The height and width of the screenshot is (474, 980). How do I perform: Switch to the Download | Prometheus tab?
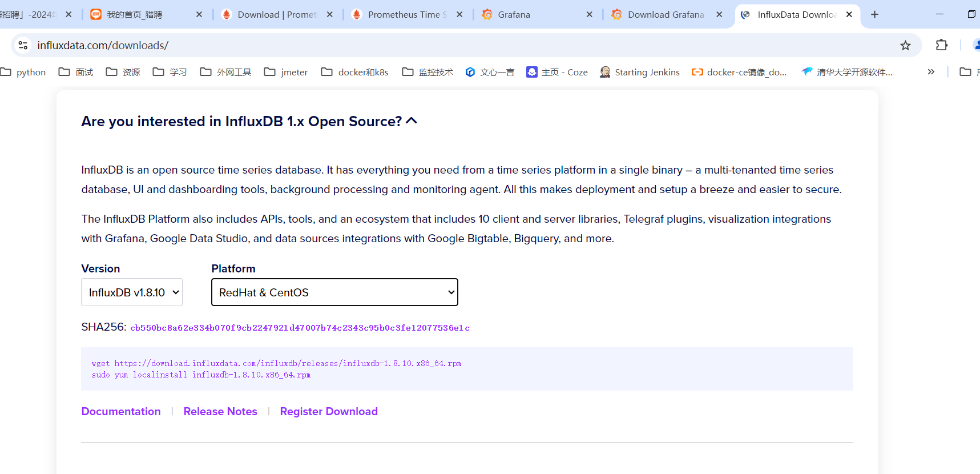pos(277,14)
